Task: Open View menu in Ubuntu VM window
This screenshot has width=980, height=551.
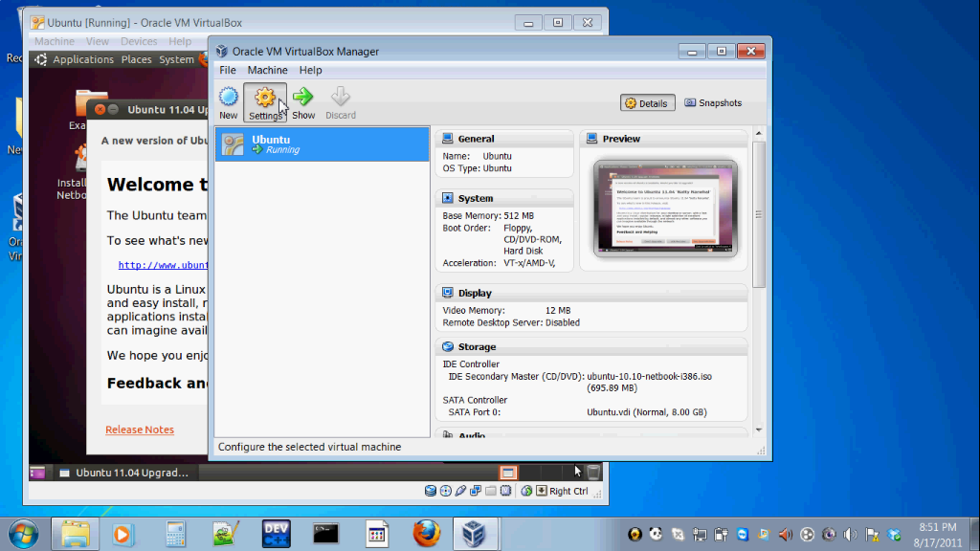Action: 97,41
